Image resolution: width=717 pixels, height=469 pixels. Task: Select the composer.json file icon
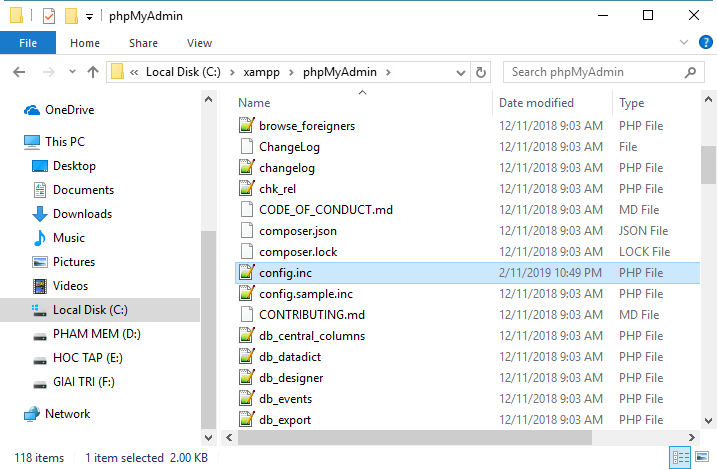246,230
